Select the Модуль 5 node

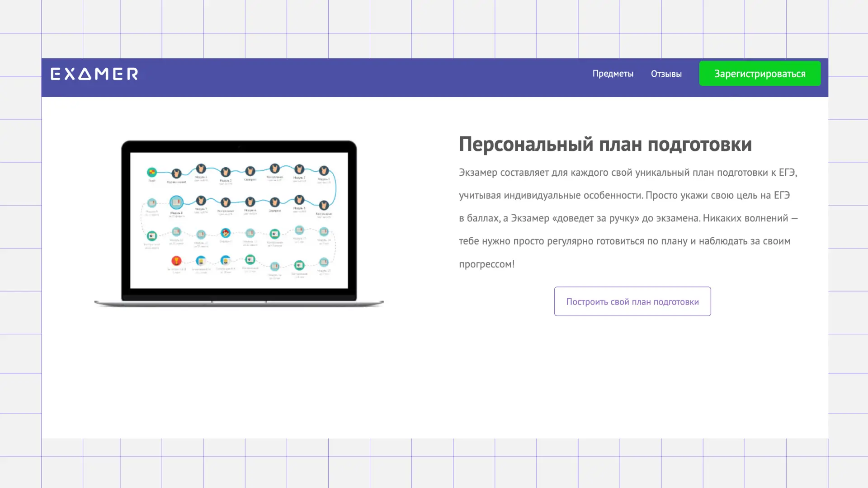coord(299,200)
